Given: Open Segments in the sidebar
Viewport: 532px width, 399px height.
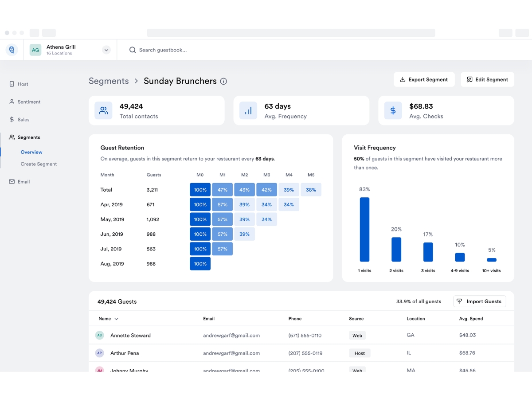Looking at the screenshot, I should 24,137.
